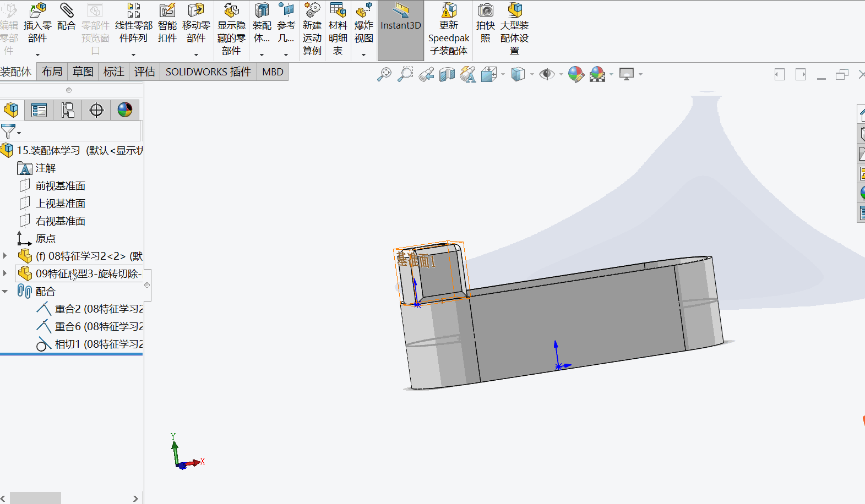Select 前视基准面 (Front Plane) in tree

61,186
